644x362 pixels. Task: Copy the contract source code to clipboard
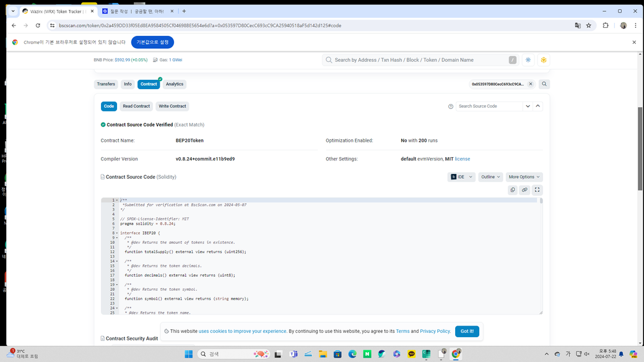tap(513, 190)
